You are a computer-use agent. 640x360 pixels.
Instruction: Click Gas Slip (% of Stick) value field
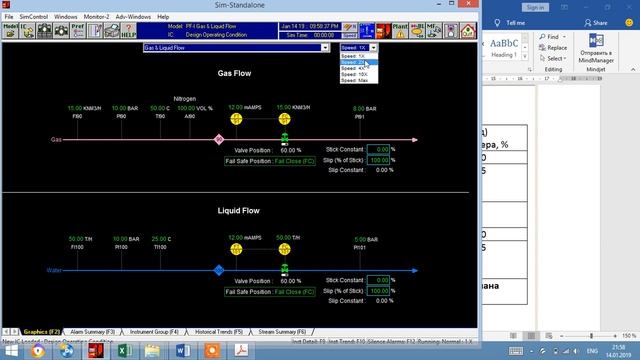point(378,160)
